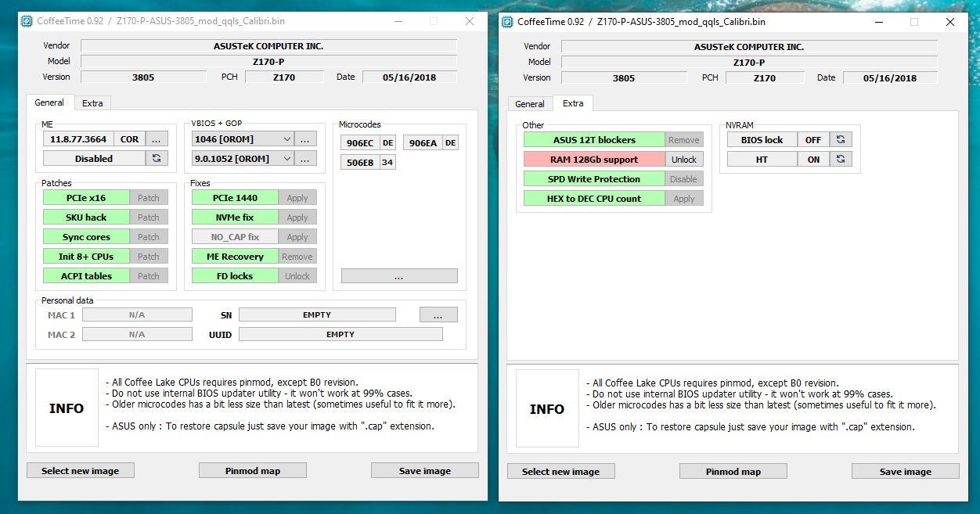Click the PCIe x16 patch status label
980x514 pixels.
coord(86,198)
